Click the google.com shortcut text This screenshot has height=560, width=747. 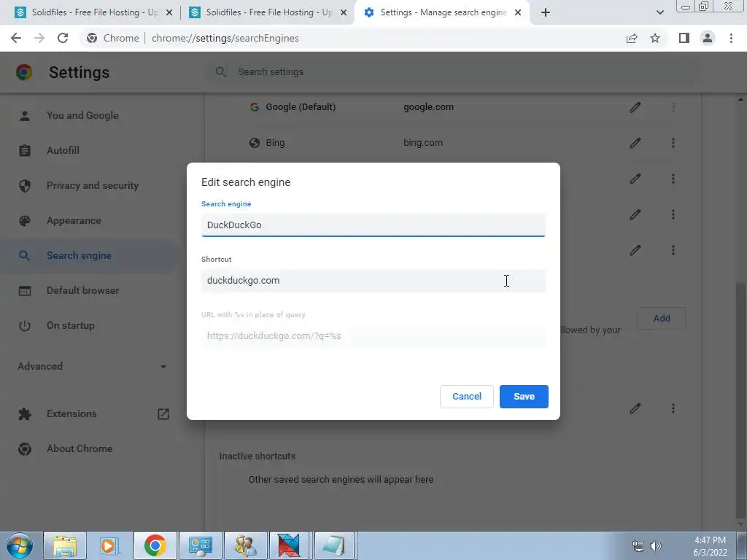point(428,107)
